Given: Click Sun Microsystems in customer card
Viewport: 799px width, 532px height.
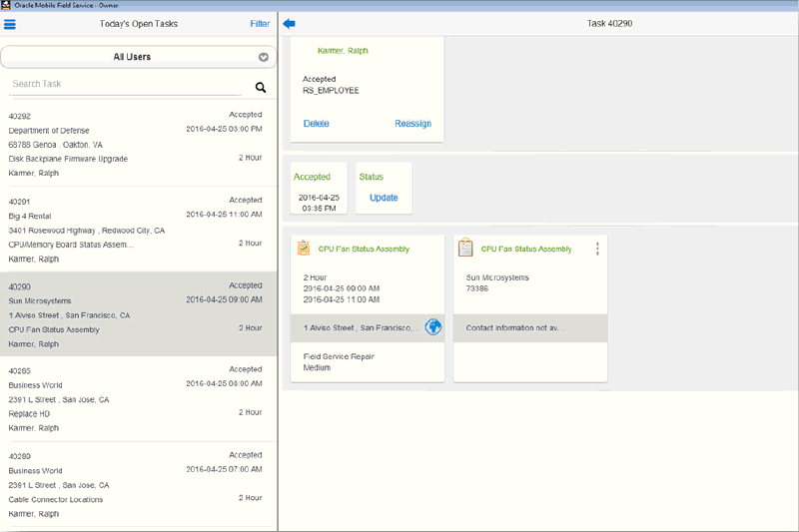Looking at the screenshot, I should 497,277.
